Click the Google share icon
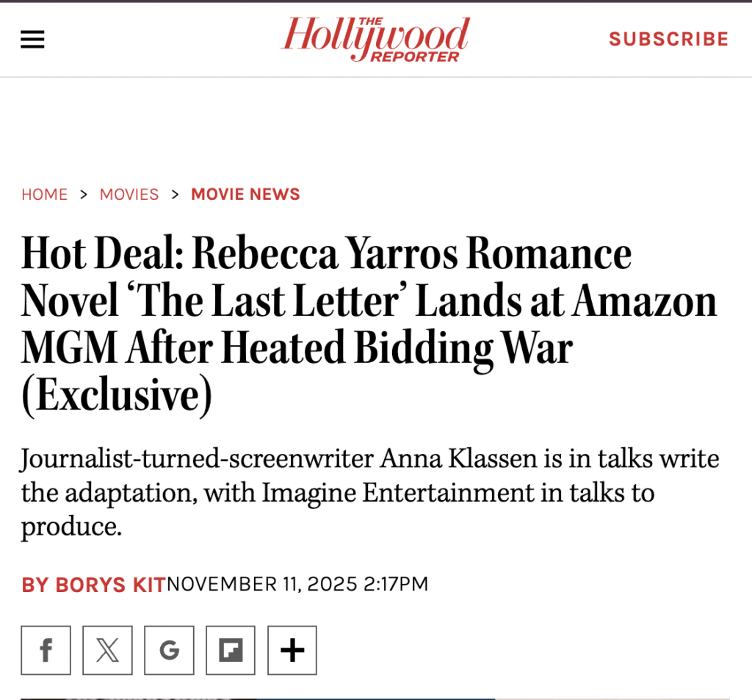The width and height of the screenshot is (752, 700). point(169,650)
